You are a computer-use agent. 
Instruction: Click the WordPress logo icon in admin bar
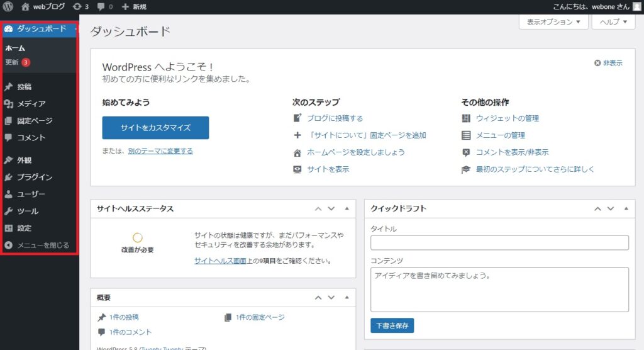(x=8, y=6)
